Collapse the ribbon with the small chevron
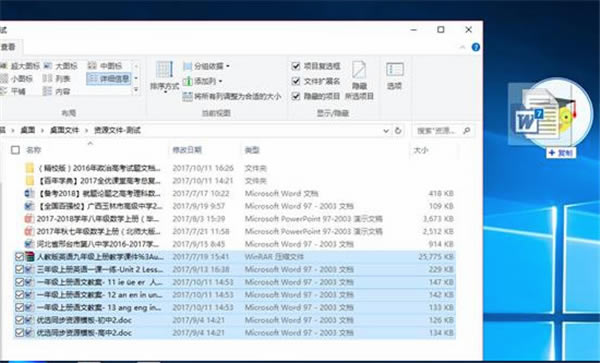 pos(462,47)
